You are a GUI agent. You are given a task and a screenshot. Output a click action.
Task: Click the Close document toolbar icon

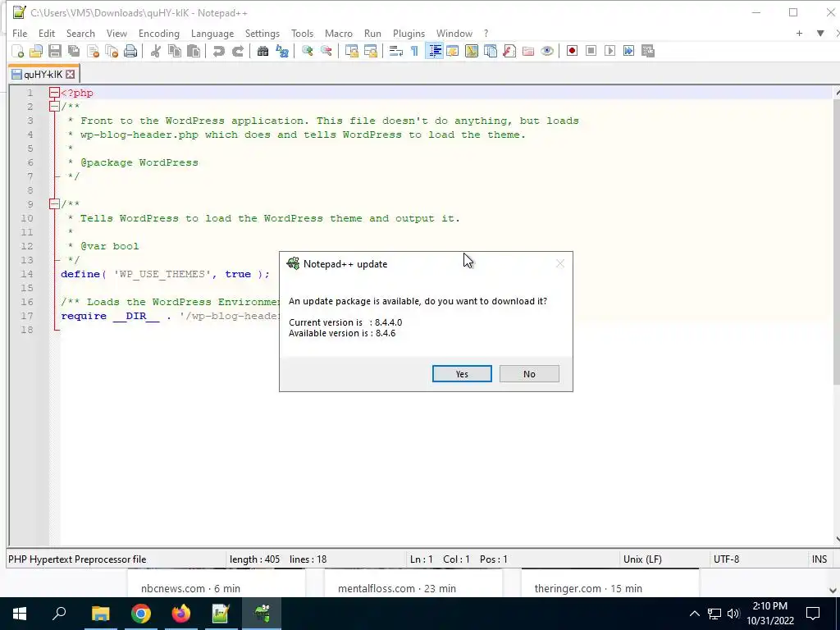93,52
